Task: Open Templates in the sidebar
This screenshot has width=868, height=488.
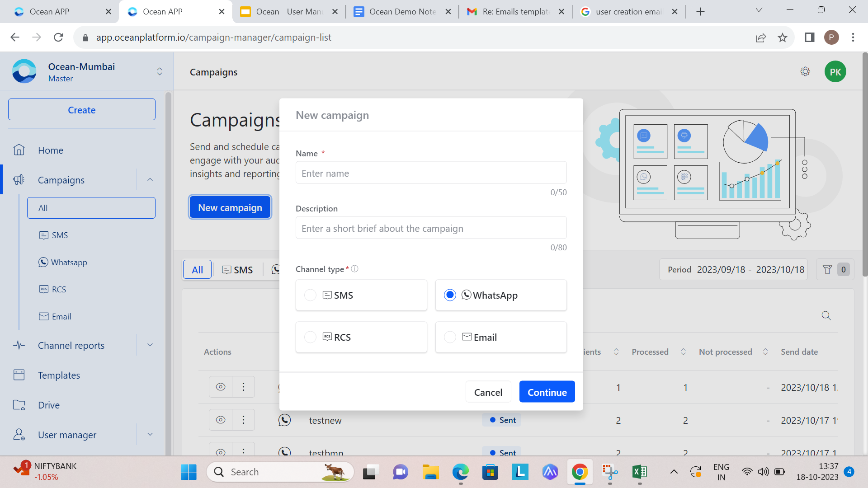Action: pyautogui.click(x=59, y=375)
